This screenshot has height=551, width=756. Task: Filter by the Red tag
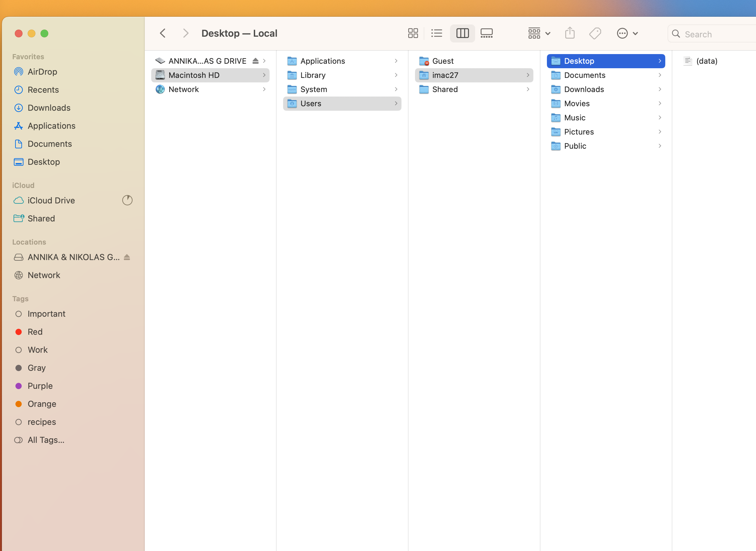[35, 332]
